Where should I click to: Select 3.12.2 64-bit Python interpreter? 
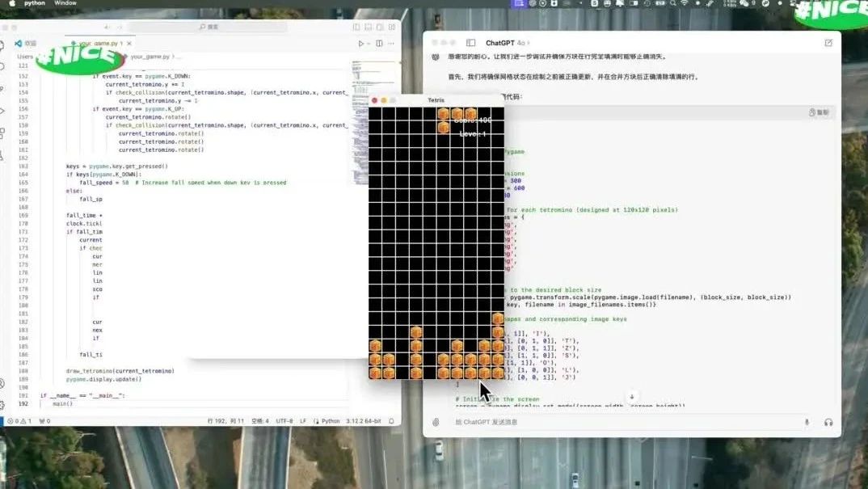click(x=364, y=421)
